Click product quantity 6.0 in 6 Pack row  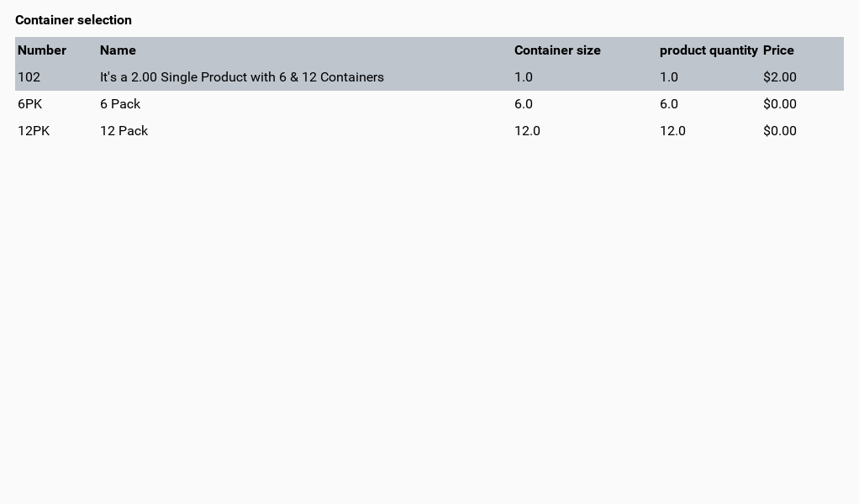669,104
